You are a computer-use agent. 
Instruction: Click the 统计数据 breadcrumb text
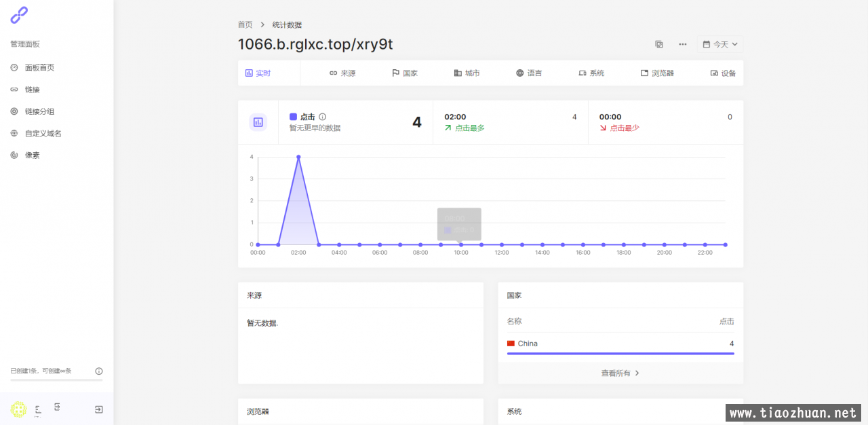click(x=287, y=24)
